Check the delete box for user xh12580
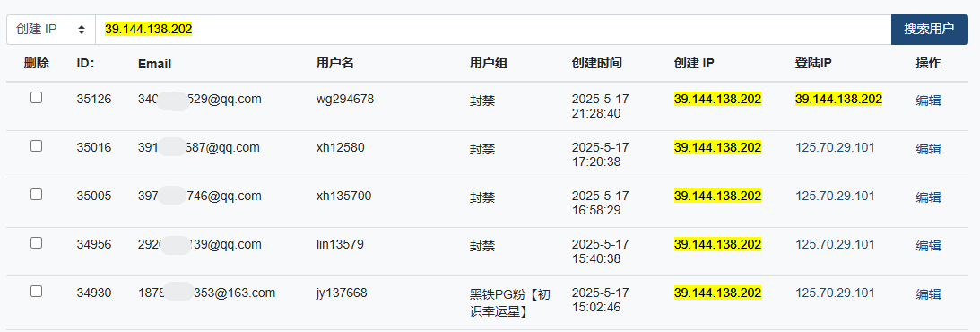 36,145
